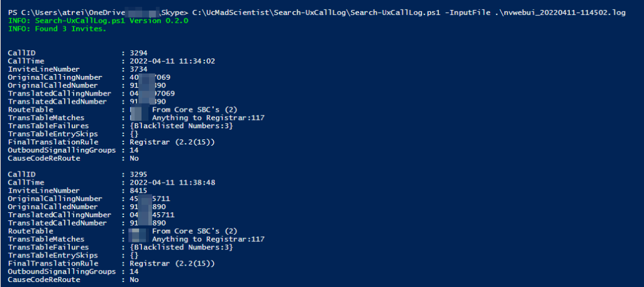Click CallTime value 2022-04-11 11:38:48
This screenshot has width=644, height=287.
[x=172, y=183]
